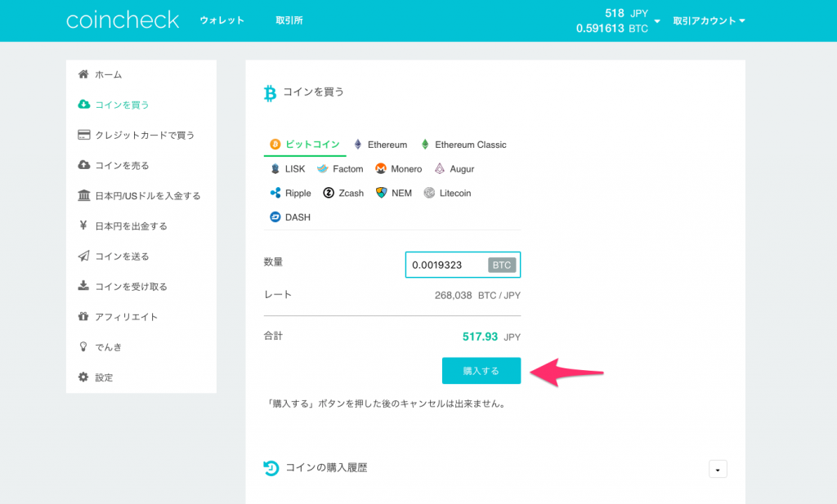Open the 取引アカウント dropdown

[x=709, y=20]
